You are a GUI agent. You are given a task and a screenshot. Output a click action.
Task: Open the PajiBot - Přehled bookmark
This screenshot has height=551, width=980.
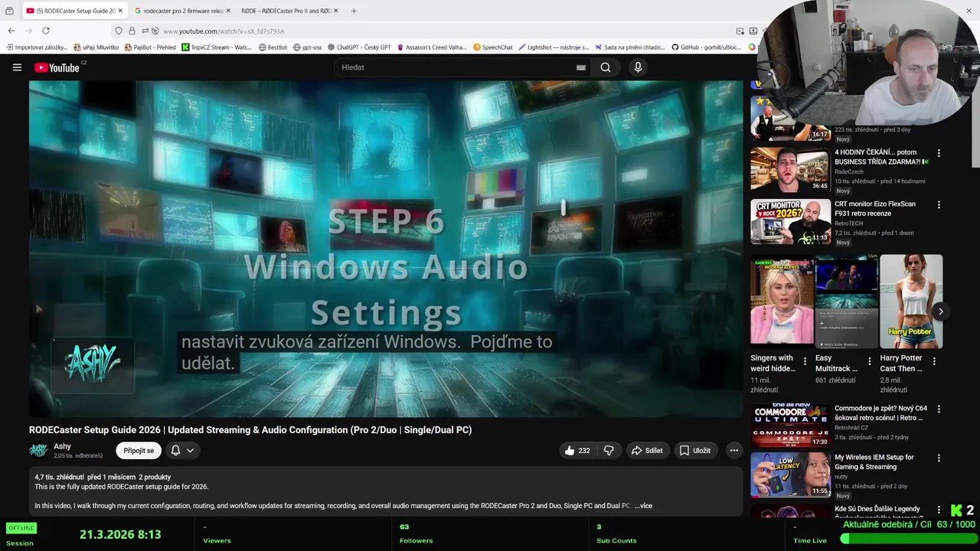click(150, 47)
